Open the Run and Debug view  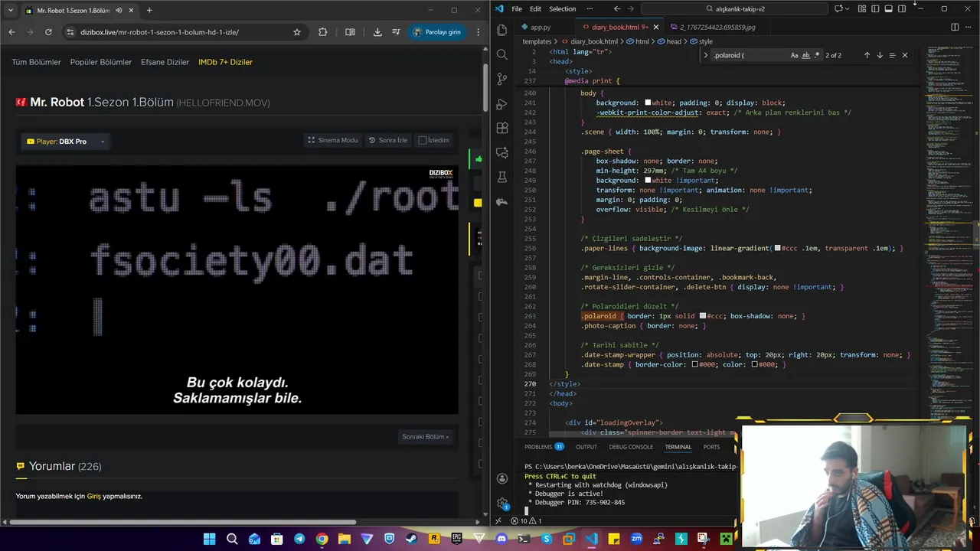tap(502, 103)
